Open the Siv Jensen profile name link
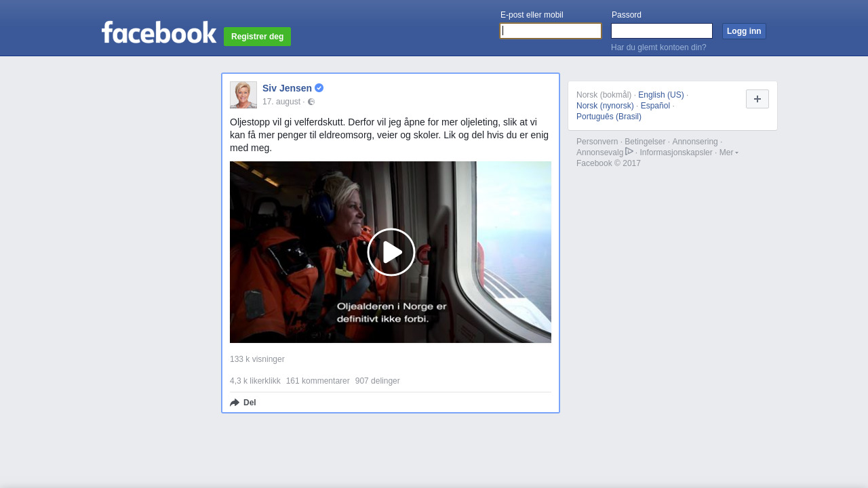 pyautogui.click(x=287, y=88)
